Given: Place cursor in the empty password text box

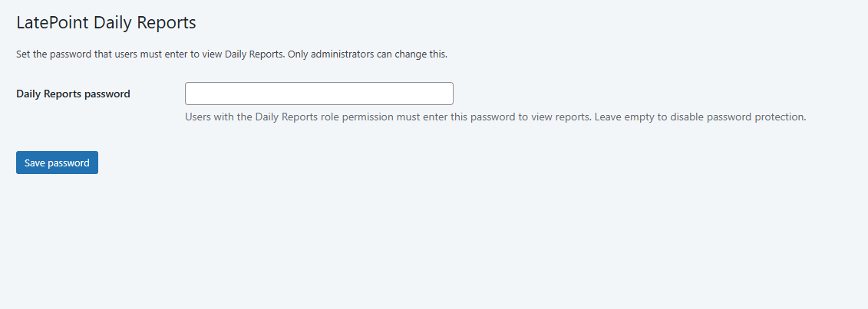Looking at the screenshot, I should (318, 94).
